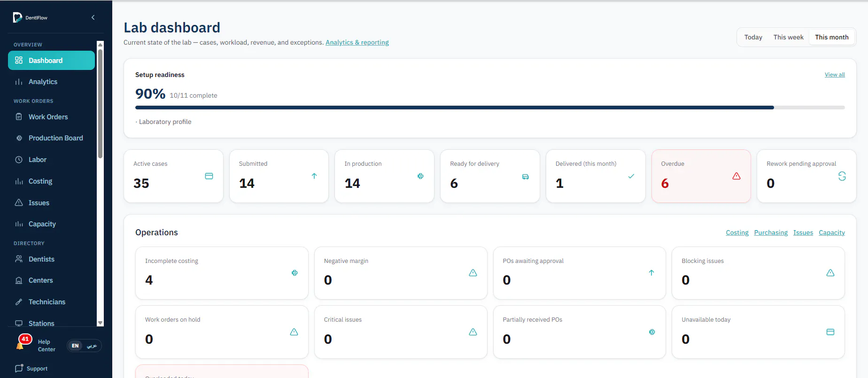This screenshot has height=378, width=868.
Task: Switch language to EN
Action: (75, 346)
